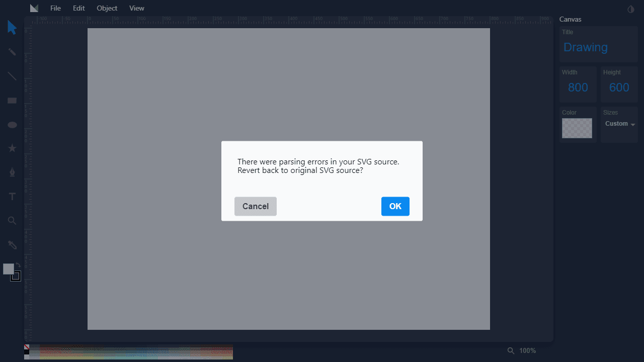Screen dimensions: 644x362
Task: Open the Sizes Custom dropdown
Action: [x=620, y=124]
